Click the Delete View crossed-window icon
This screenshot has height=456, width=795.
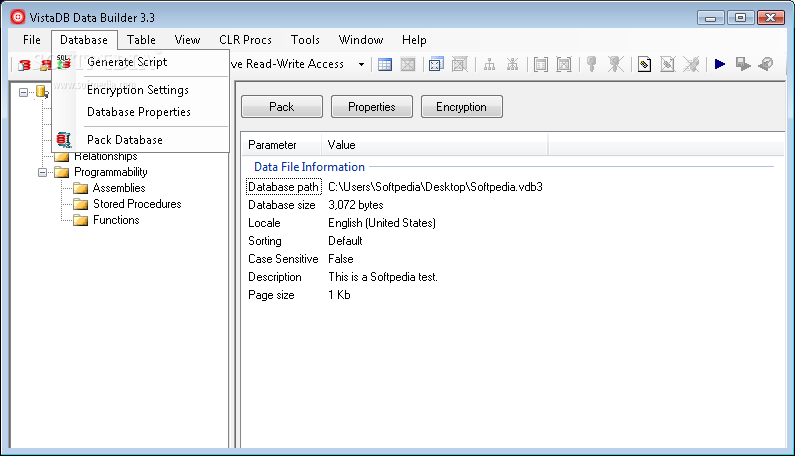459,64
